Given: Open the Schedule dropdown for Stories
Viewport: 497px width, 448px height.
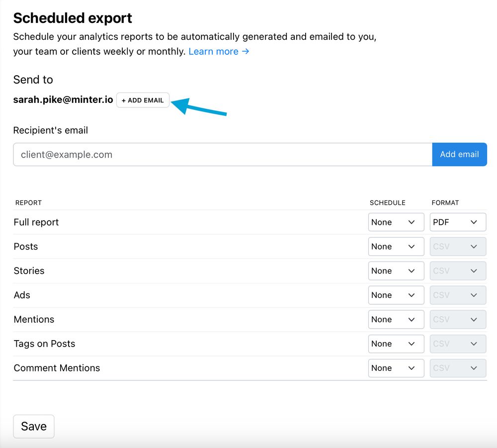Looking at the screenshot, I should (396, 270).
